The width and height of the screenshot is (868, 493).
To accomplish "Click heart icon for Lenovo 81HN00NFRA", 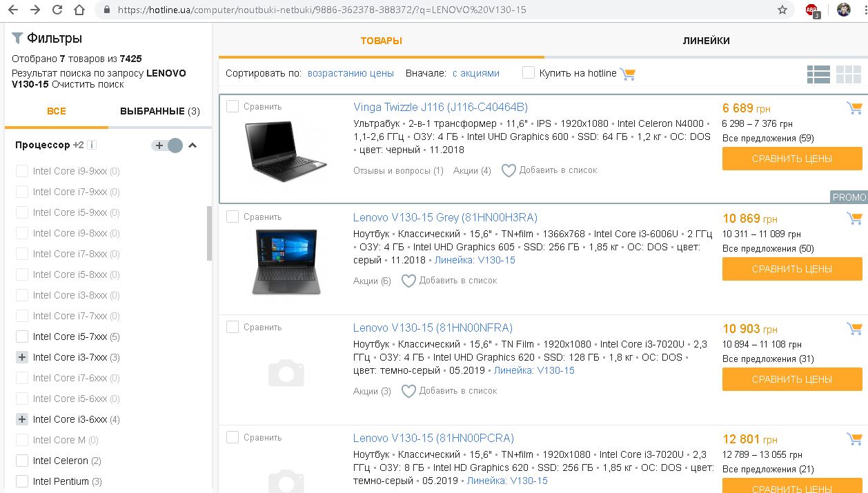I will (408, 391).
